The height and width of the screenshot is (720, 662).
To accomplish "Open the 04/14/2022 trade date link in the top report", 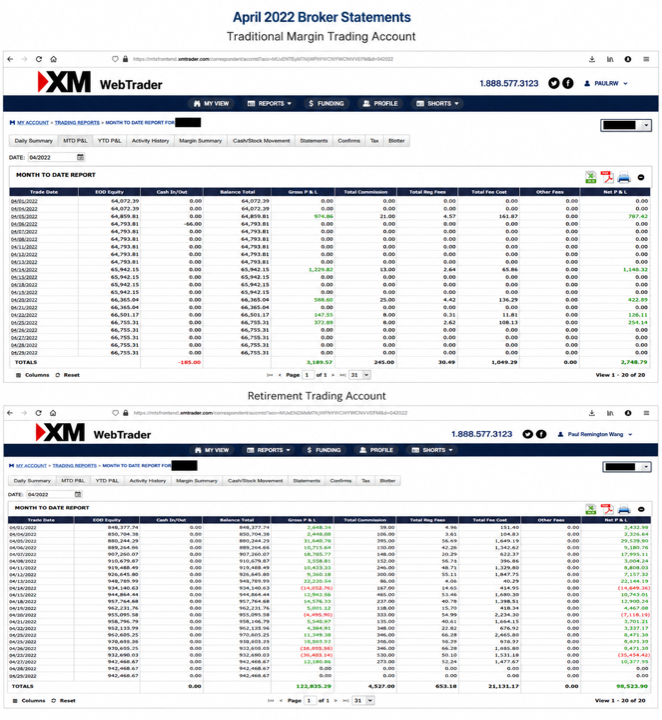I will [x=24, y=270].
